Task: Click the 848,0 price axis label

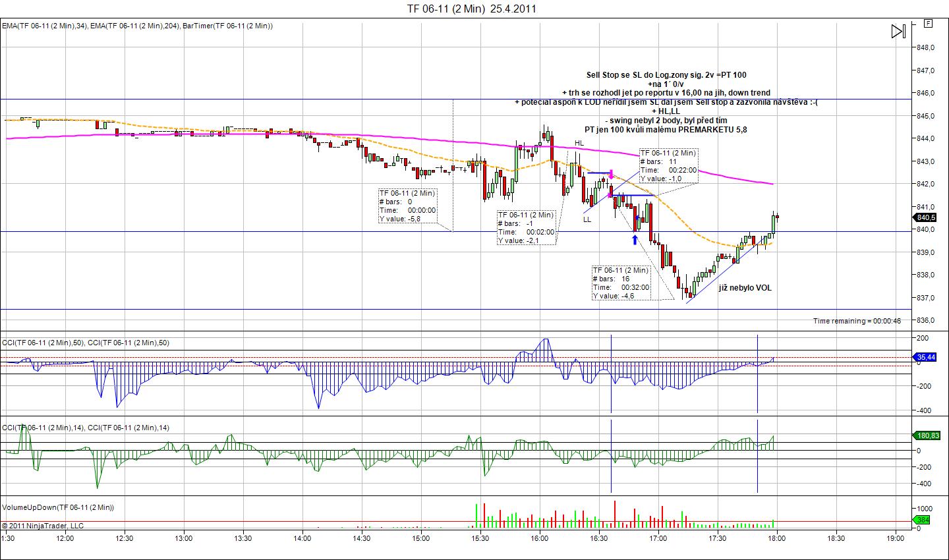Action: point(926,47)
